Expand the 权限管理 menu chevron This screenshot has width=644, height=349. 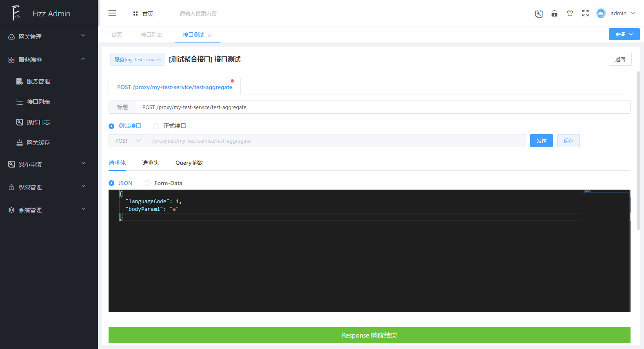coord(83,186)
